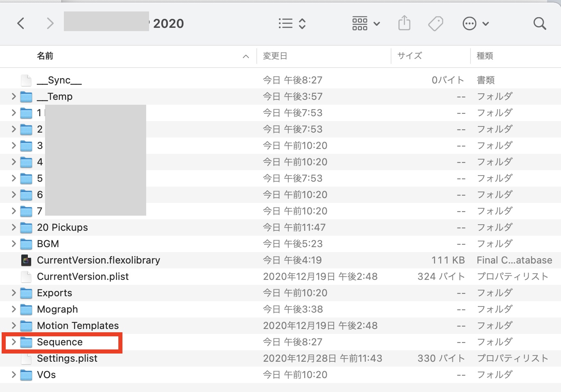This screenshot has height=392, width=561.
Task: Select the CurrentVersion.flexolibrary file icon
Action: pyautogui.click(x=26, y=260)
